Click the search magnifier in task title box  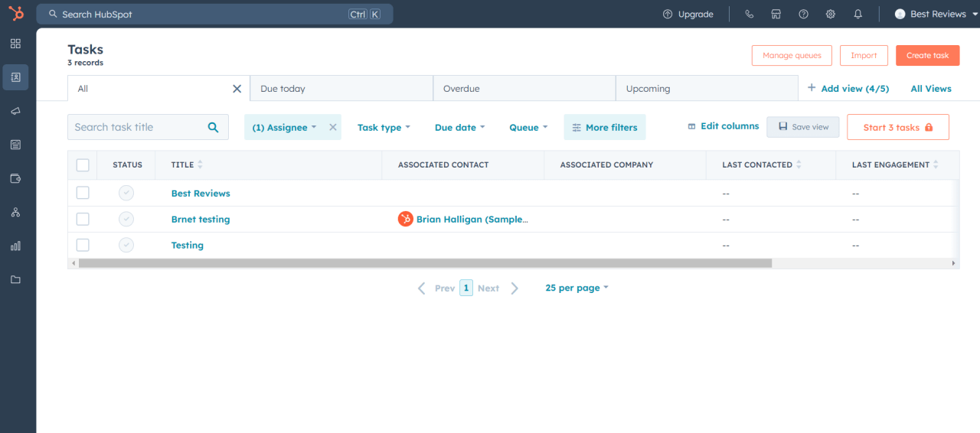[x=214, y=128]
